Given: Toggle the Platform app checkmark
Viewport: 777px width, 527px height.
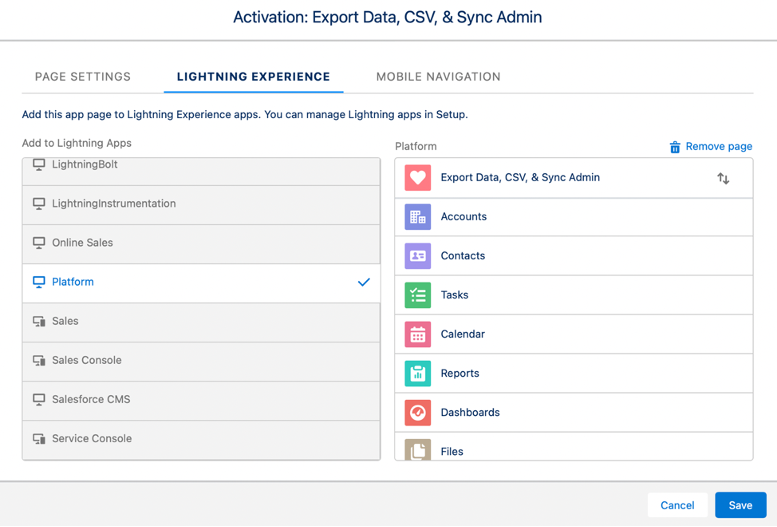Looking at the screenshot, I should pyautogui.click(x=363, y=282).
